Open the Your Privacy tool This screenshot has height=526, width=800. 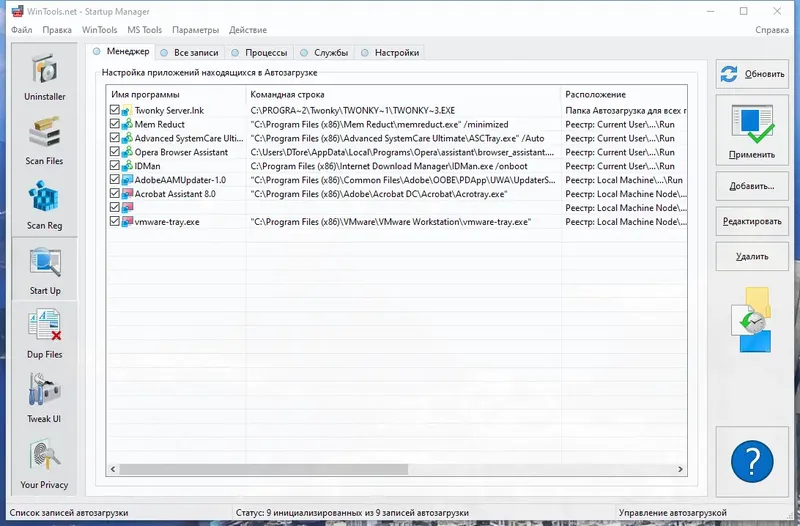pyautogui.click(x=45, y=463)
